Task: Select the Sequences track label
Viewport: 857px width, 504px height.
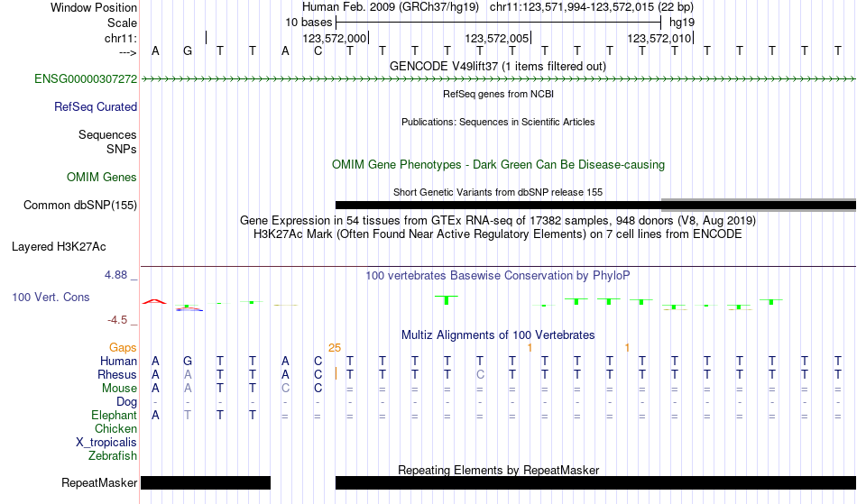Action: click(107, 134)
